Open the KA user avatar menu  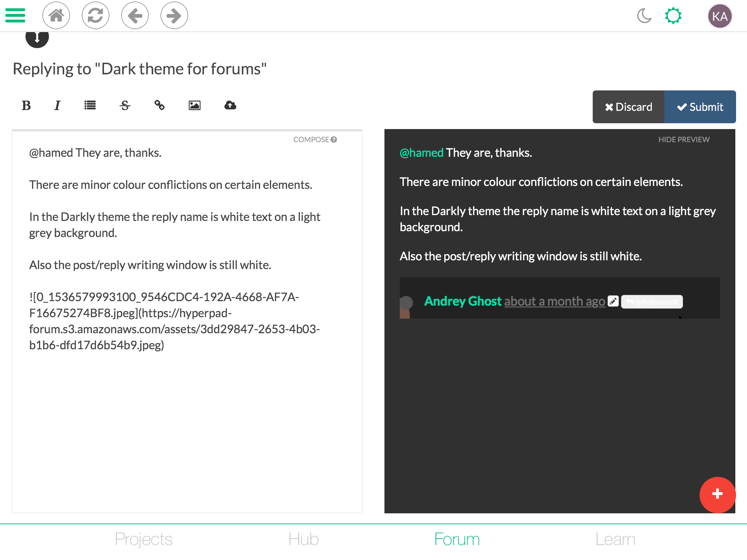coord(719,16)
